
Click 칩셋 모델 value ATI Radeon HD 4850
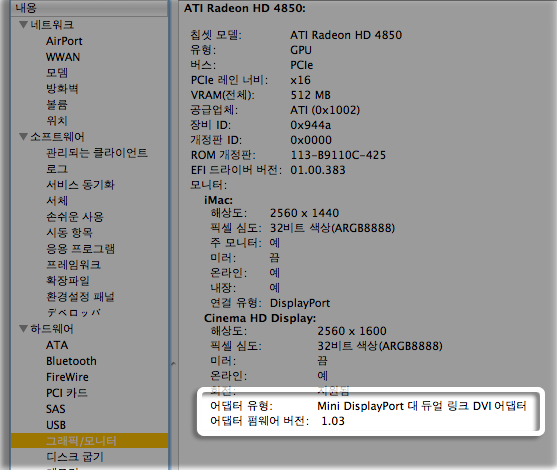pos(346,35)
